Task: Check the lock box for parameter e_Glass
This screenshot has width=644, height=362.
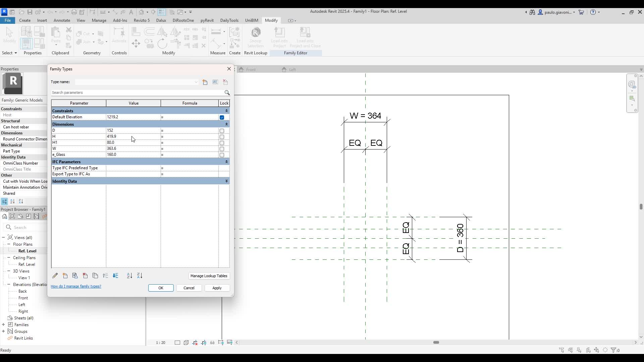Action: (222, 155)
